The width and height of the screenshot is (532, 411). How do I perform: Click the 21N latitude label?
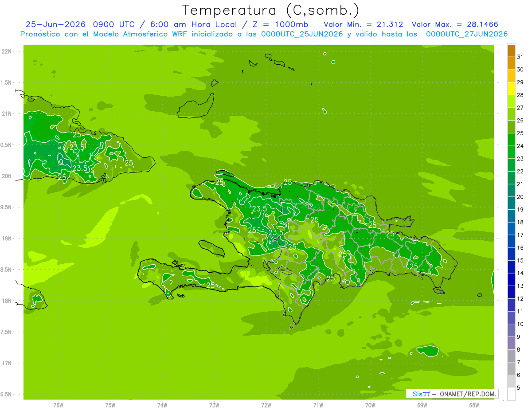(x=7, y=114)
